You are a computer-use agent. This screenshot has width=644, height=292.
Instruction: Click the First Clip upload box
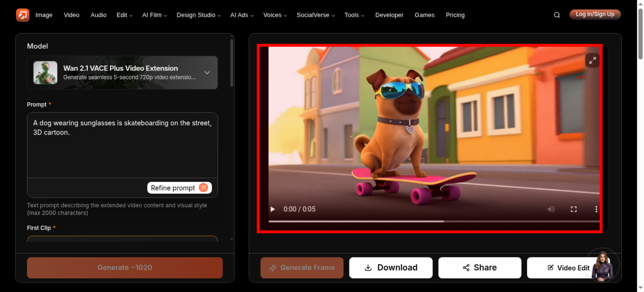pos(122,239)
